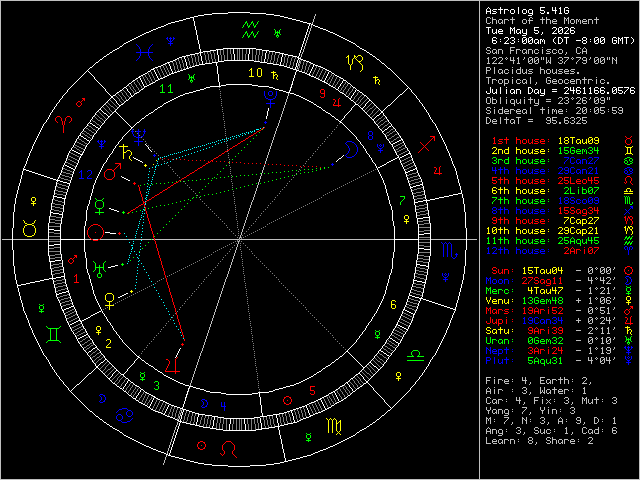The width and height of the screenshot is (640, 480).
Task: Click the '1st house: 18Tau09' row
Action: pyautogui.click(x=545, y=141)
